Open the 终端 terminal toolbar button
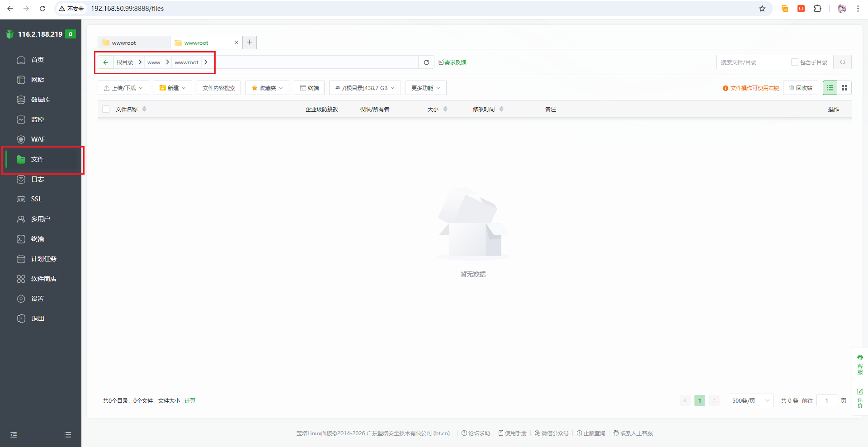868x447 pixels. tap(309, 88)
